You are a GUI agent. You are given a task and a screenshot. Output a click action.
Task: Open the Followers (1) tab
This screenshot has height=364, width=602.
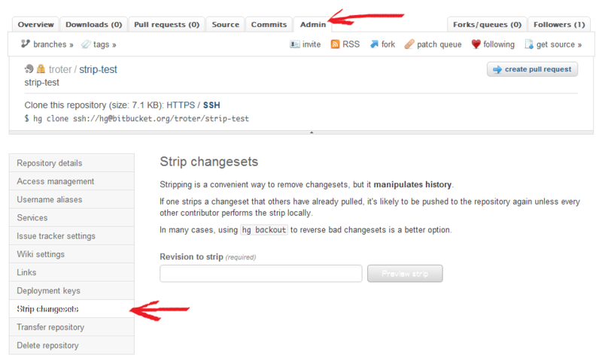pyautogui.click(x=559, y=25)
